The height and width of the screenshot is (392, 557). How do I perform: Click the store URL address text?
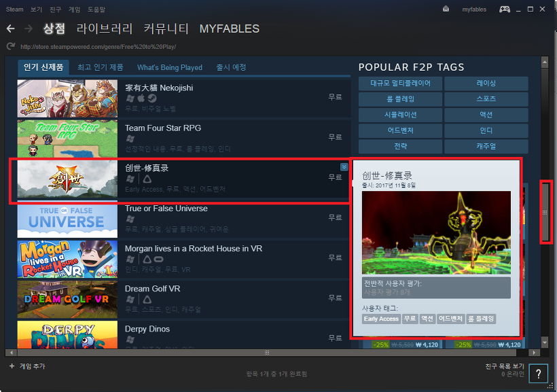pos(98,47)
